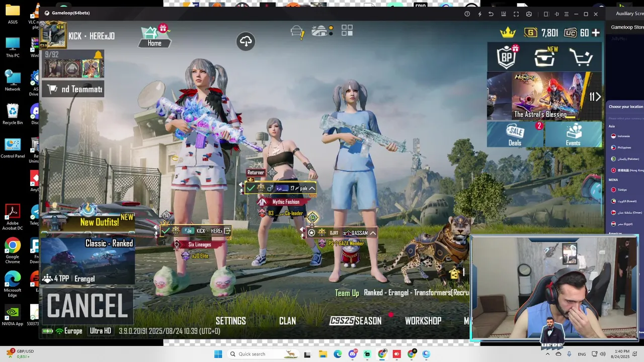
Task: Show hidden system tray icons chevron
Action: click(547, 354)
